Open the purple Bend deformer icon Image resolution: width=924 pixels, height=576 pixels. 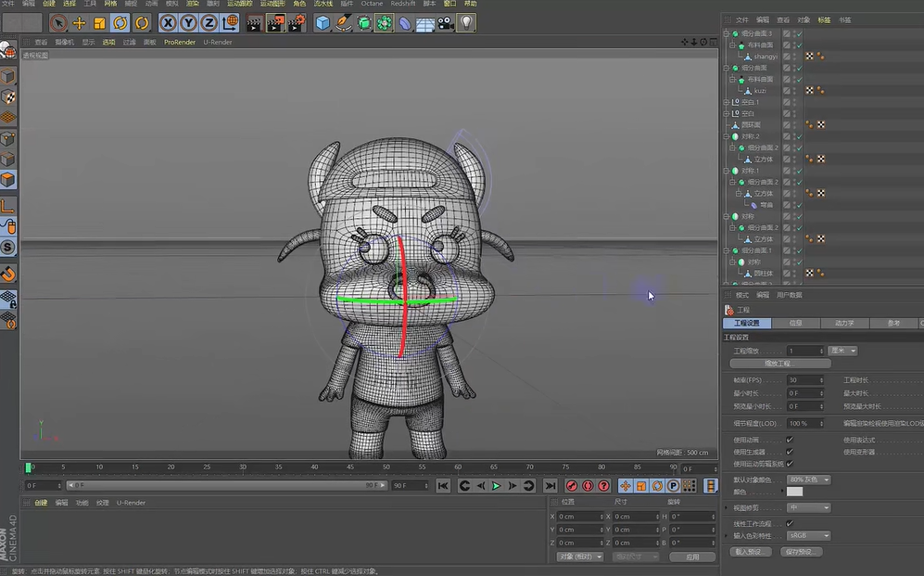pyautogui.click(x=405, y=23)
